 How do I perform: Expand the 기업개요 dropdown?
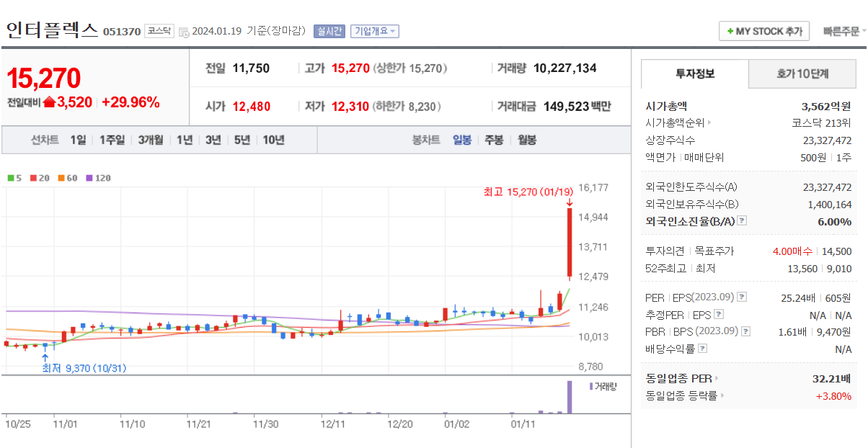pos(375,31)
